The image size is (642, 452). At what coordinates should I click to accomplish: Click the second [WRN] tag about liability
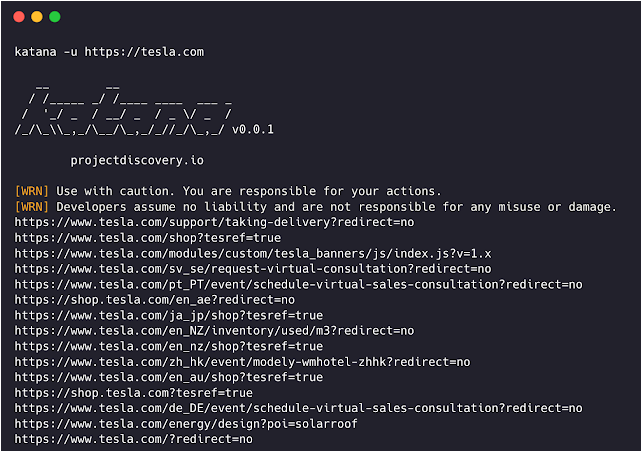[x=32, y=206]
